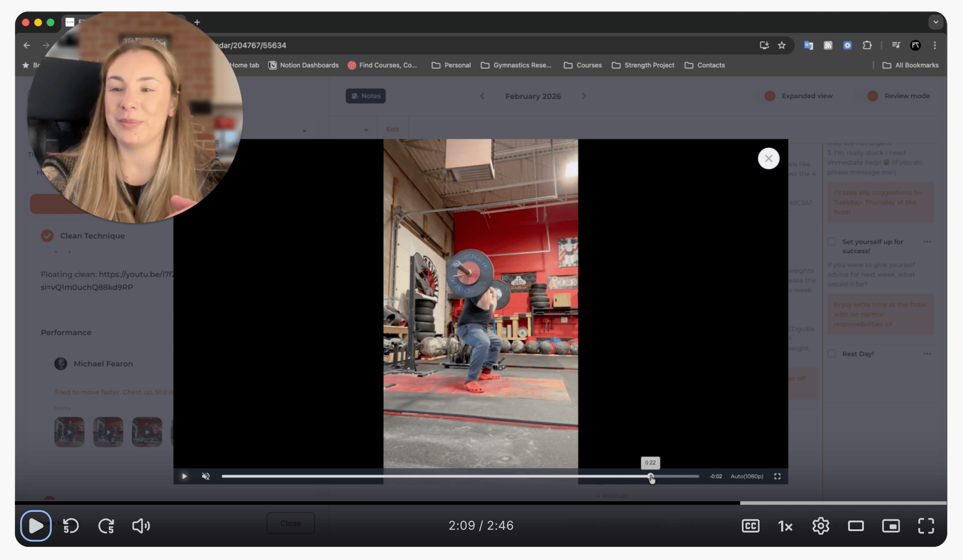963x560 pixels.
Task: Open the Personal bookmarks folder
Action: 451,65
